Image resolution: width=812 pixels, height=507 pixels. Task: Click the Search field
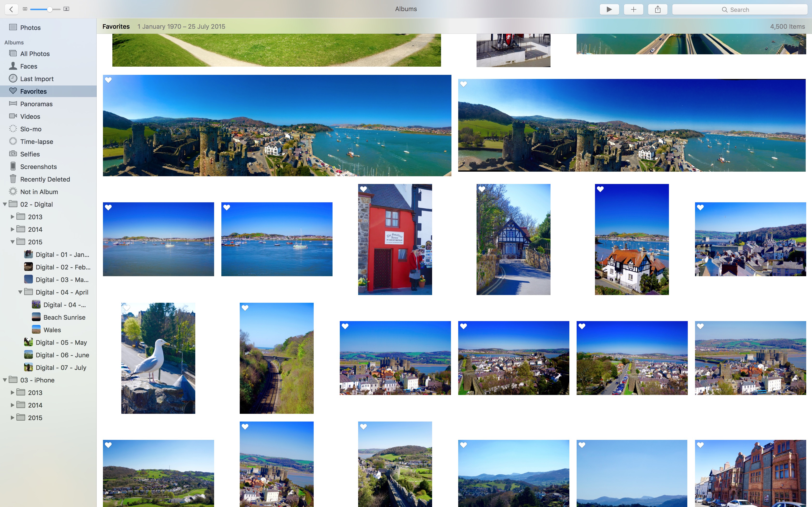coord(739,9)
